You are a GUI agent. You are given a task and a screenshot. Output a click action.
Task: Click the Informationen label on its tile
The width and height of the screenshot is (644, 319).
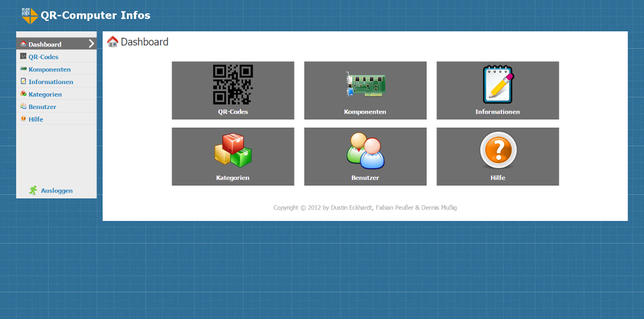click(x=498, y=112)
